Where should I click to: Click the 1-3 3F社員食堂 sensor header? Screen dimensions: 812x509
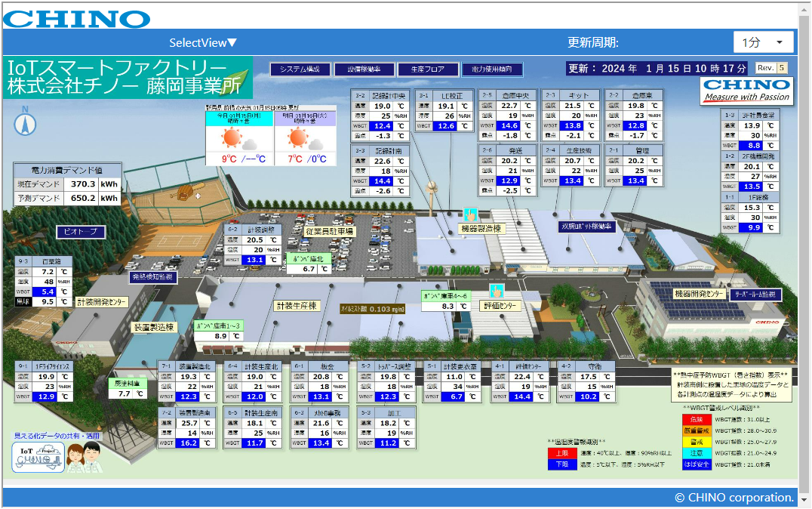(750, 115)
